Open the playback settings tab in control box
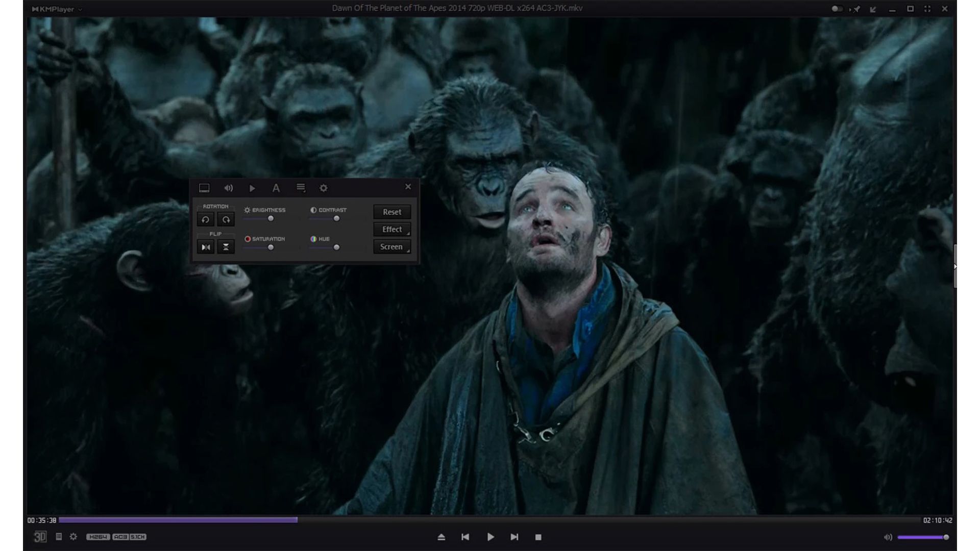Viewport: 980px width, 551px height. point(252,188)
